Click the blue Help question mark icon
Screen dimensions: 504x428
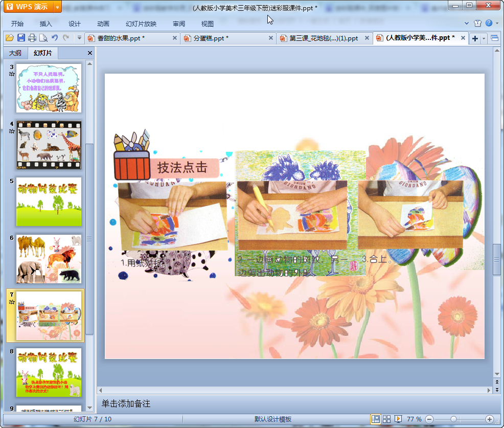tap(489, 23)
